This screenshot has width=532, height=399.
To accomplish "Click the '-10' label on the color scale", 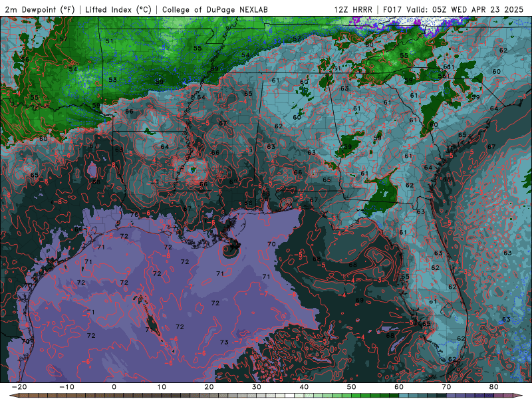I will tap(66, 387).
